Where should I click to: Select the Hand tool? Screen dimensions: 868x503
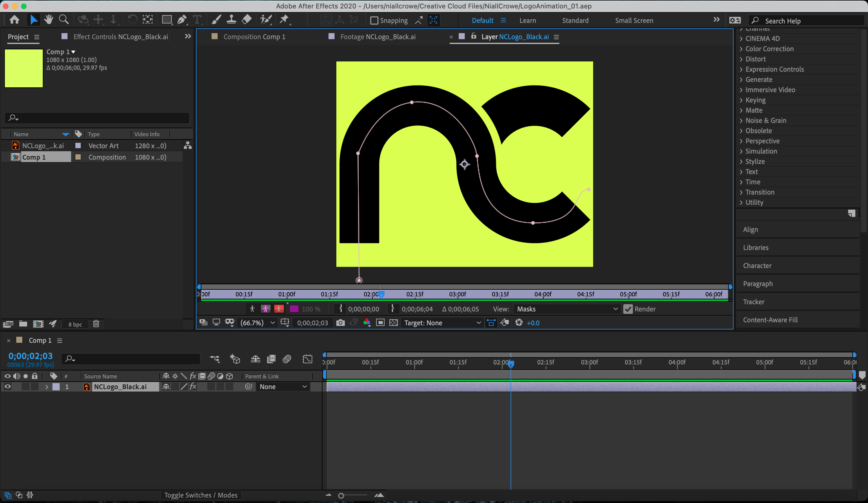click(x=49, y=20)
